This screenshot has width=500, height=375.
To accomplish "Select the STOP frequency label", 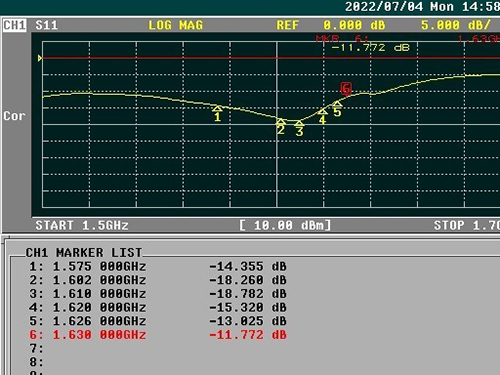I will (467, 225).
